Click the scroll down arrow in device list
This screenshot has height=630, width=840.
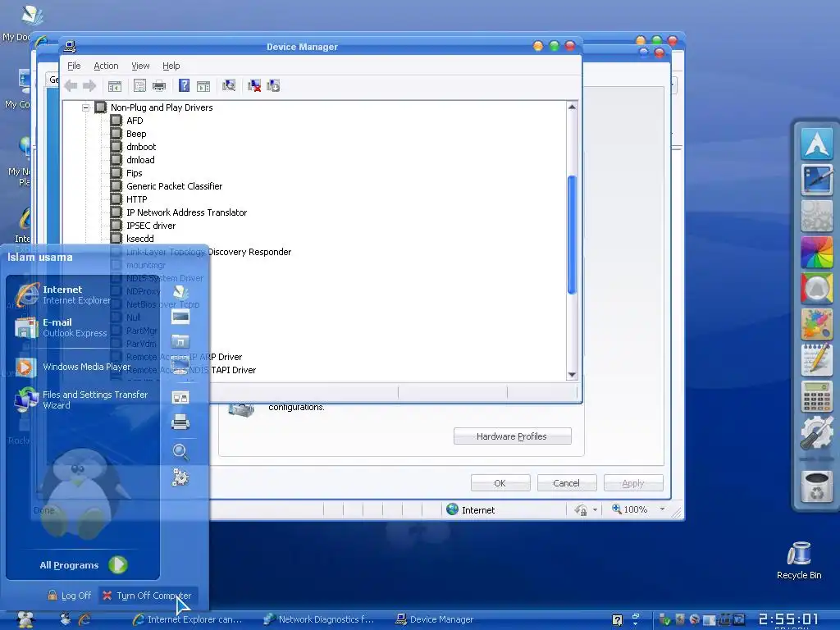pyautogui.click(x=572, y=374)
